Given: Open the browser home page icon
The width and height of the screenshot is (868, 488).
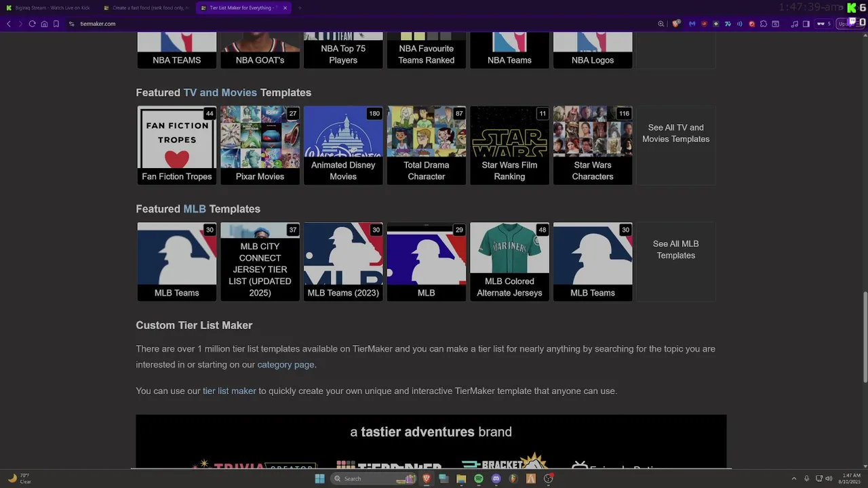Looking at the screenshot, I should point(44,24).
